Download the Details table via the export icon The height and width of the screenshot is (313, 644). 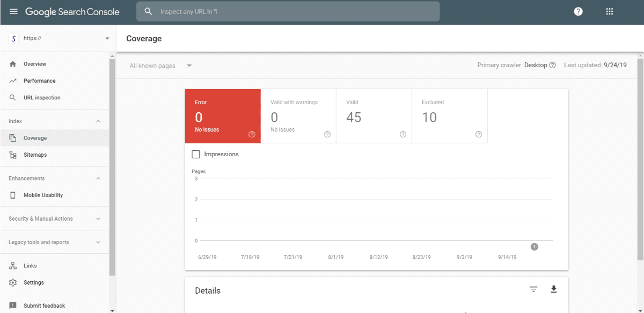(553, 289)
